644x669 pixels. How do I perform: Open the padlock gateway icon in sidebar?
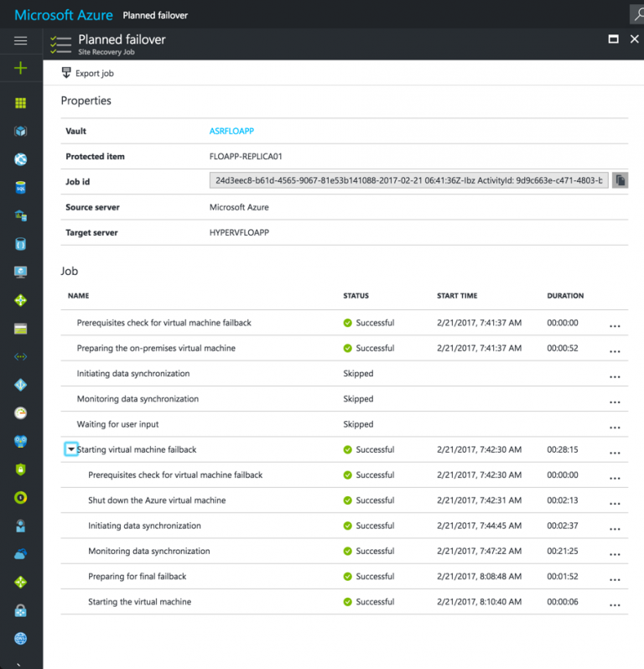[x=20, y=610]
